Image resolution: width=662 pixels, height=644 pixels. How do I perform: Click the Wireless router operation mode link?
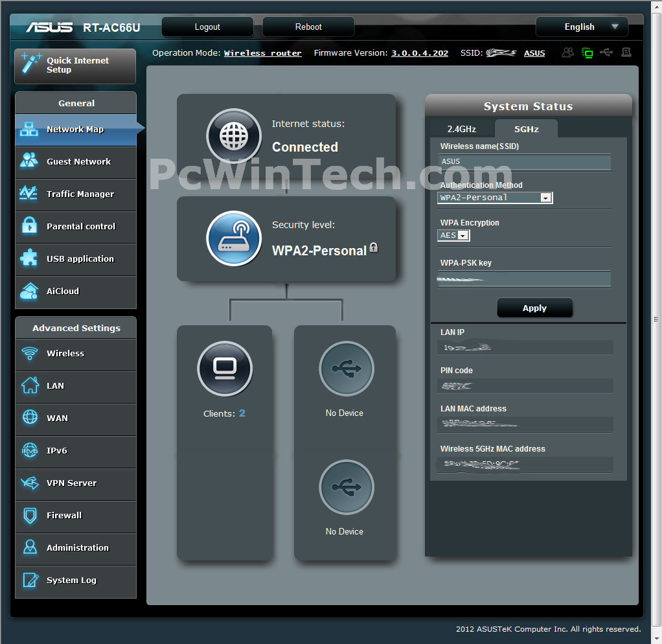coord(262,53)
